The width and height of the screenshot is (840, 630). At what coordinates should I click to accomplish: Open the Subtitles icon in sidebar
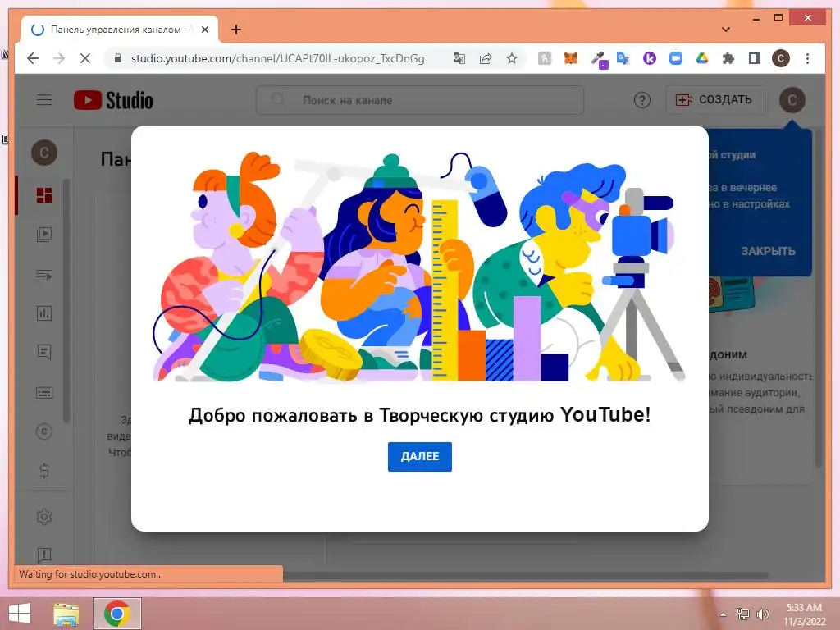(44, 393)
